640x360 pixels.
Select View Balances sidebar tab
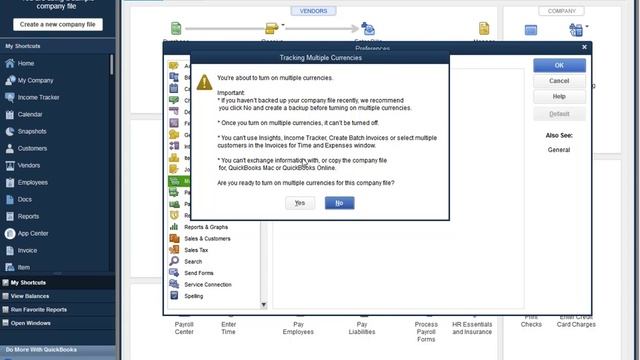(57, 296)
